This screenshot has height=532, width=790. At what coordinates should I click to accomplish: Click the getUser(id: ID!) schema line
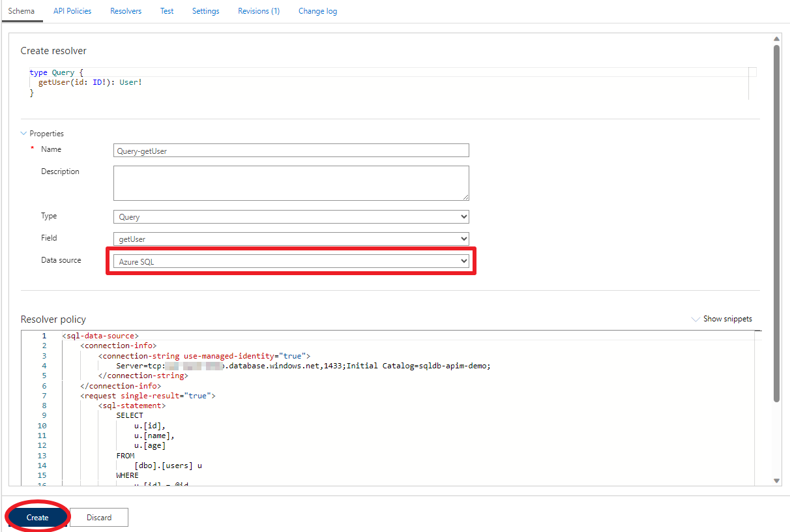[90, 82]
